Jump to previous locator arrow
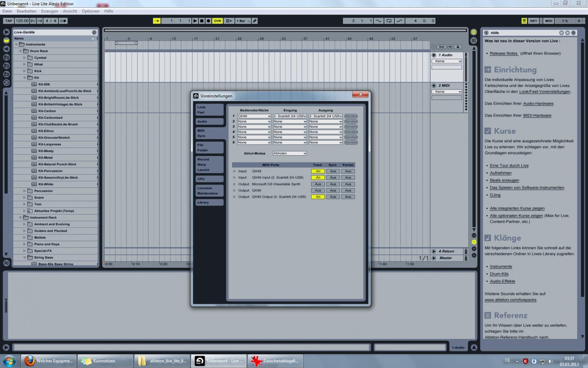Image resolution: width=588 pixels, height=368 pixels. [x=434, y=47]
